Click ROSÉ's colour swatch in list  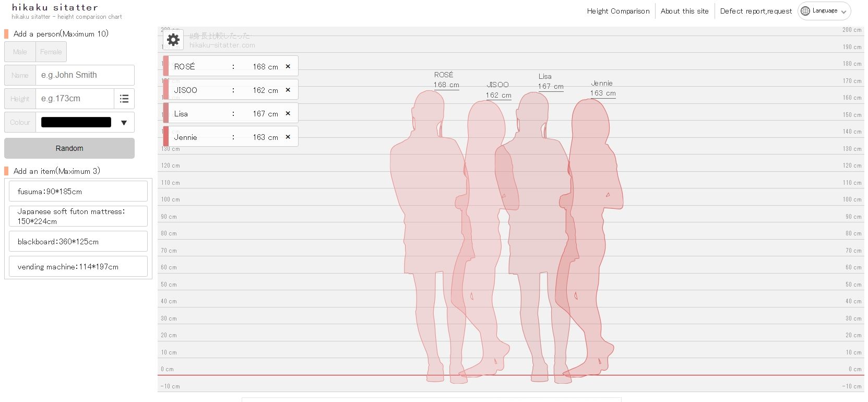(x=166, y=66)
